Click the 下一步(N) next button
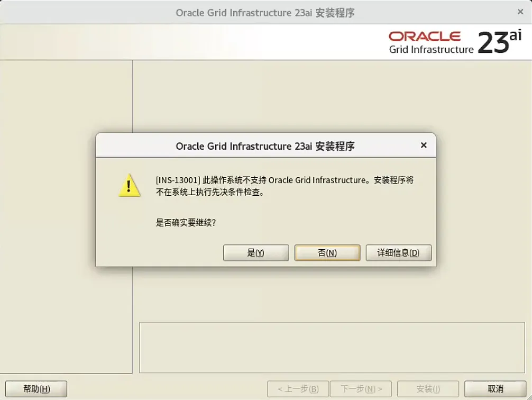The image size is (532, 400). coord(361,388)
